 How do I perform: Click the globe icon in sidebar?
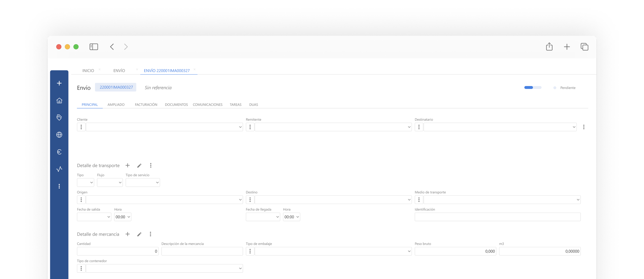(59, 135)
